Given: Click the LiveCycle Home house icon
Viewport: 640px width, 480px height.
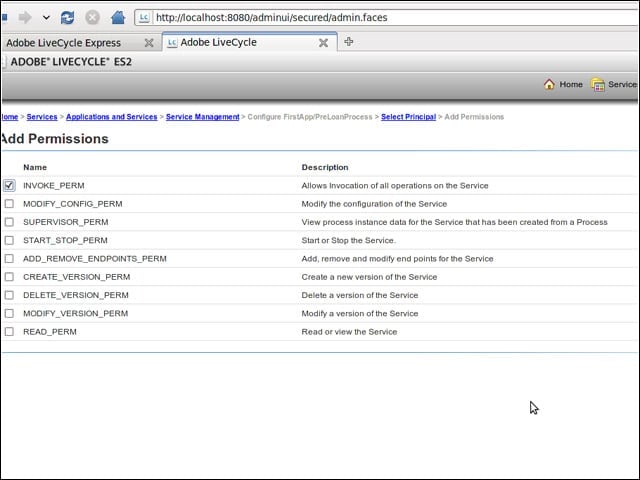Looking at the screenshot, I should point(549,84).
